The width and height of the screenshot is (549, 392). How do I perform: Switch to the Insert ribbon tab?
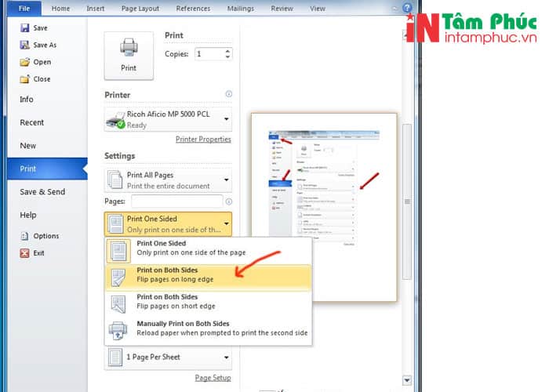pyautogui.click(x=96, y=9)
